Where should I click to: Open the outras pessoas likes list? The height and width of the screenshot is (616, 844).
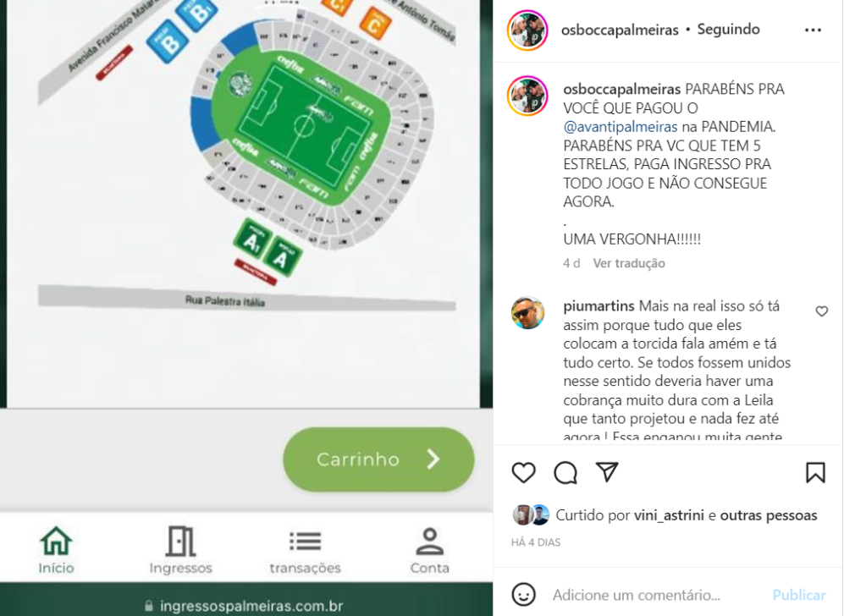point(768,515)
